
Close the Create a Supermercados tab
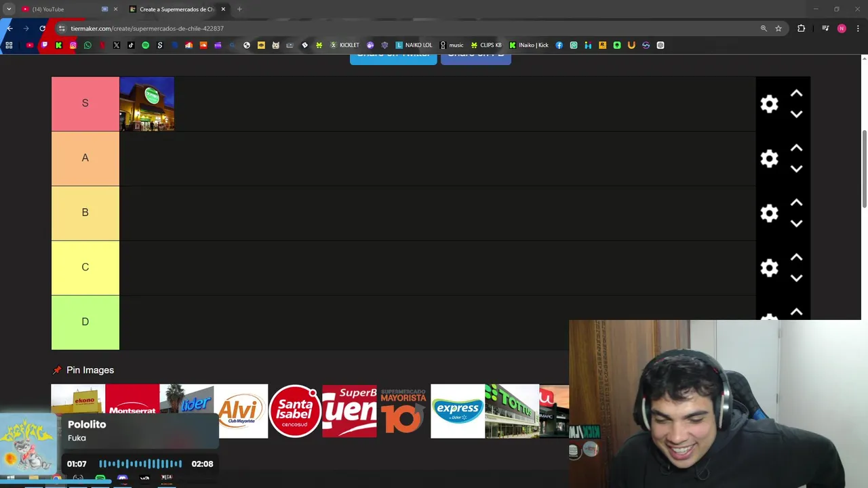[223, 9]
